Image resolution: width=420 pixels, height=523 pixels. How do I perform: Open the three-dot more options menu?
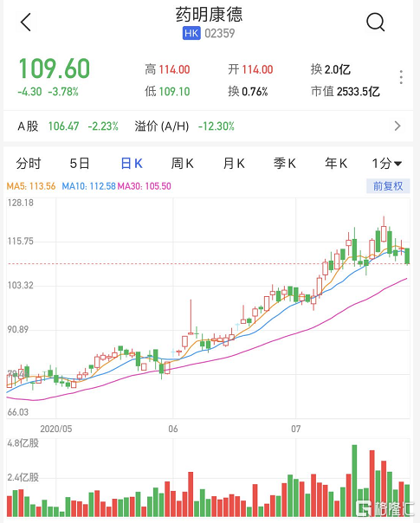pos(401,77)
